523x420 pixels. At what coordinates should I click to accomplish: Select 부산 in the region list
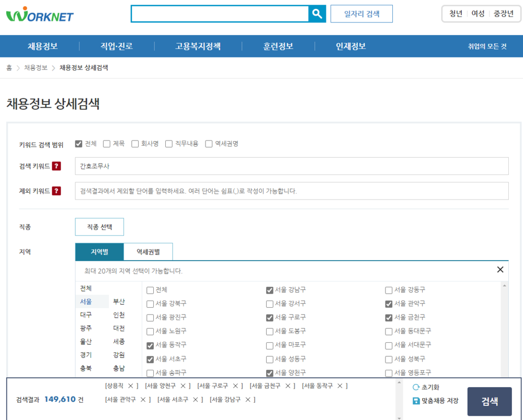119,301
